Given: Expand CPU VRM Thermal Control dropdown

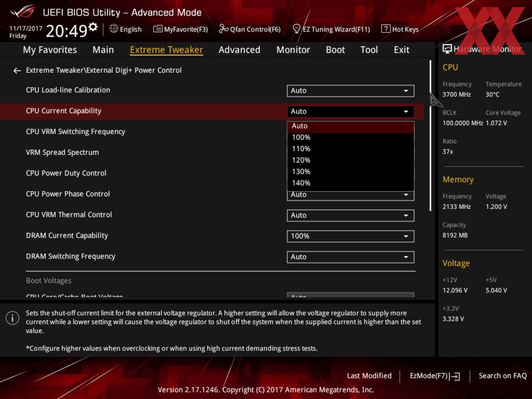Looking at the screenshot, I should click(350, 216).
